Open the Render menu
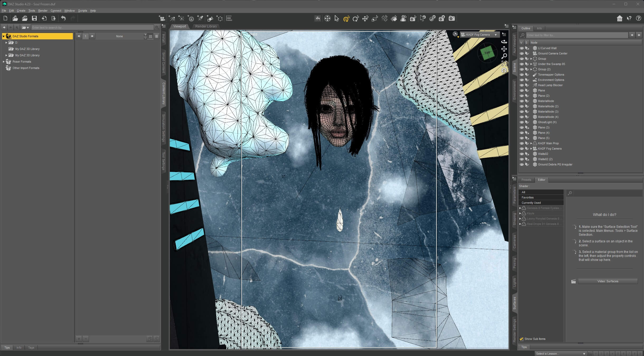The width and height of the screenshot is (644, 356). [43, 11]
